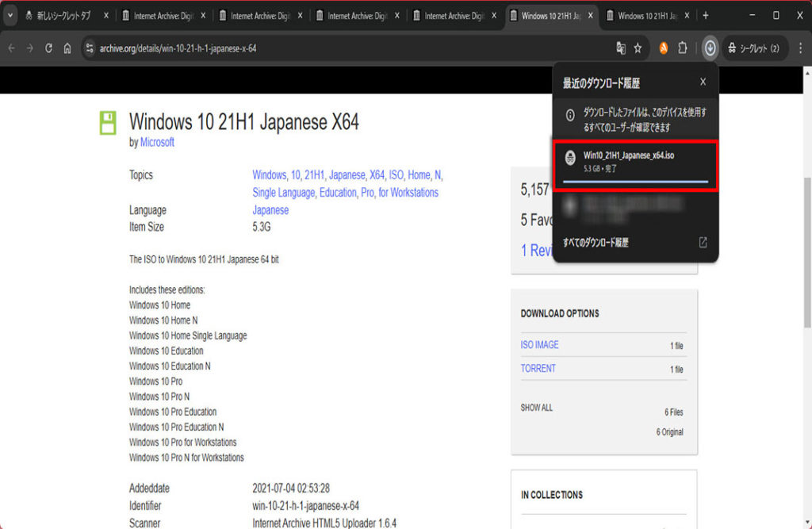The height and width of the screenshot is (529, 812).
Task: Click the Japanese language link
Action: coord(270,210)
